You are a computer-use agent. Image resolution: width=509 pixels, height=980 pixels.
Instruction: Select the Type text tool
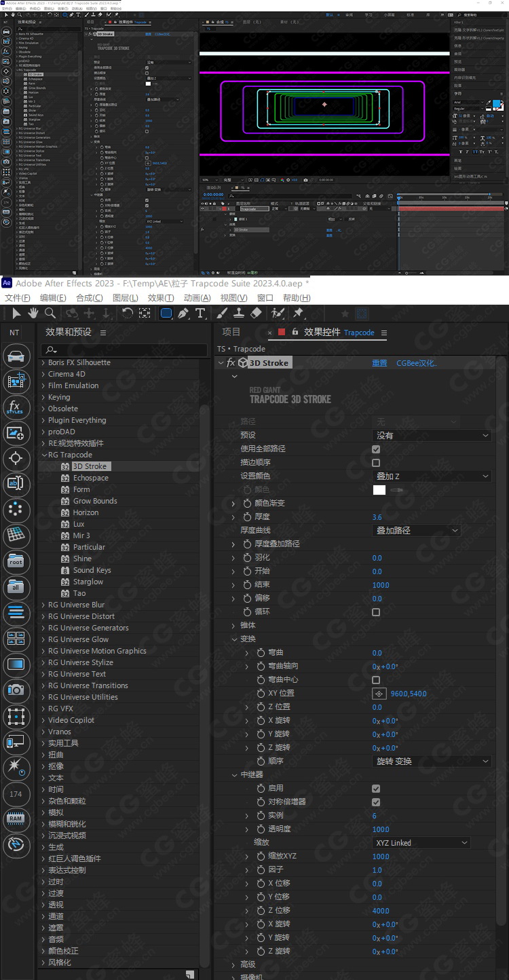(x=200, y=313)
